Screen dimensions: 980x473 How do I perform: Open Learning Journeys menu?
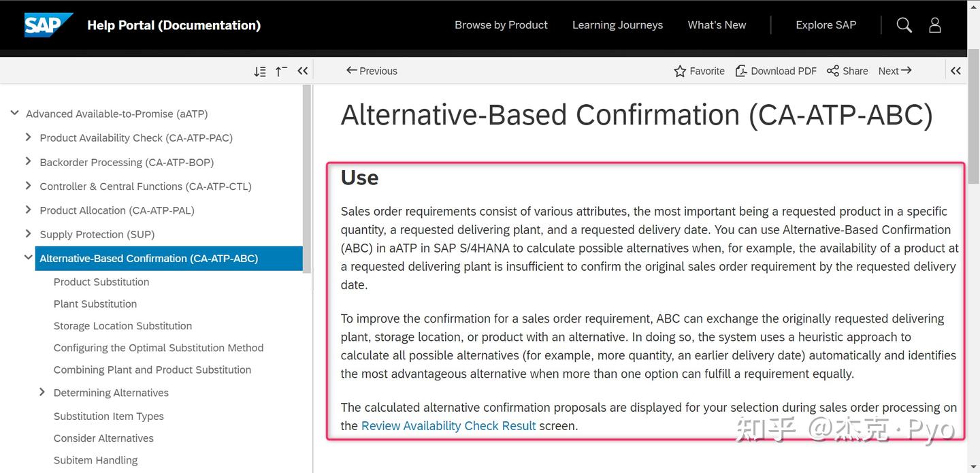[617, 25]
